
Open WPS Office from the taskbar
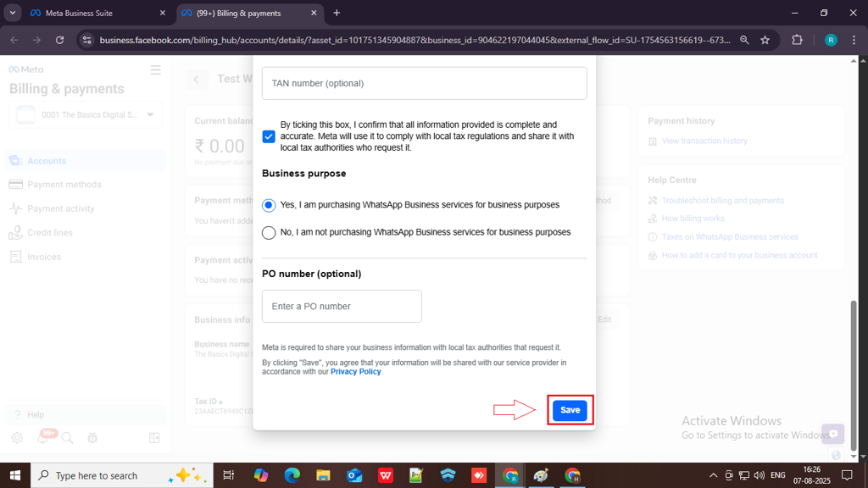(x=386, y=475)
